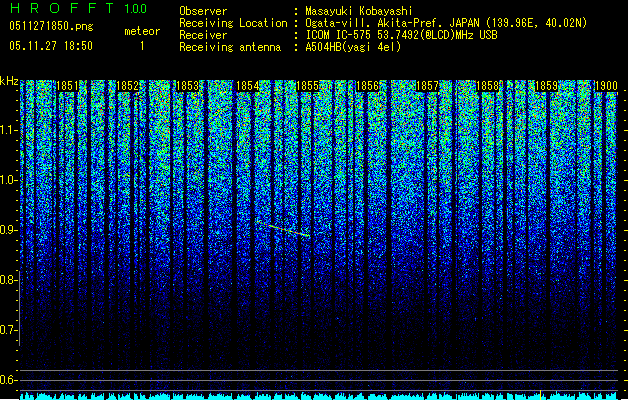Click observer name Masayuki Kobayashi
This screenshot has width=629, height=400.
click(359, 11)
